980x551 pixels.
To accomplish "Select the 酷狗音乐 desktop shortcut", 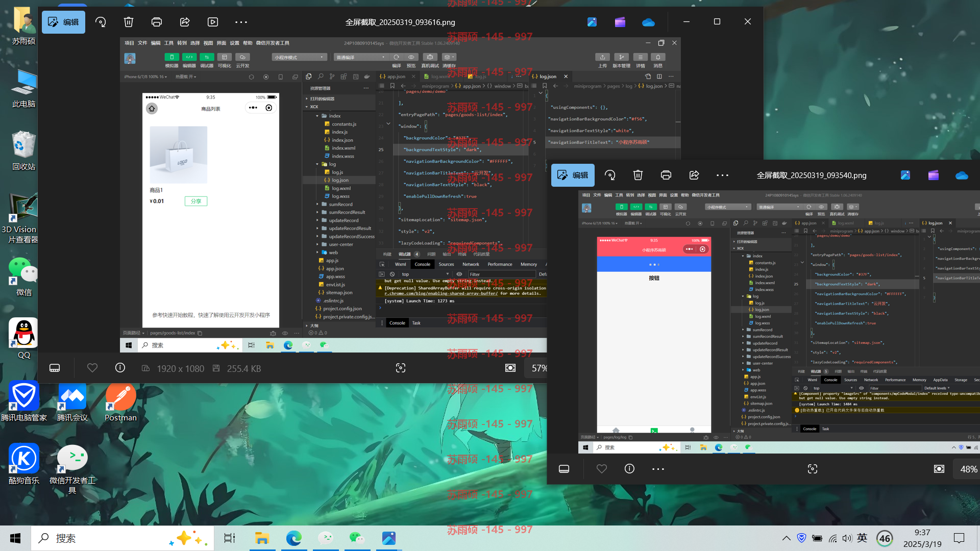I will point(23,464).
